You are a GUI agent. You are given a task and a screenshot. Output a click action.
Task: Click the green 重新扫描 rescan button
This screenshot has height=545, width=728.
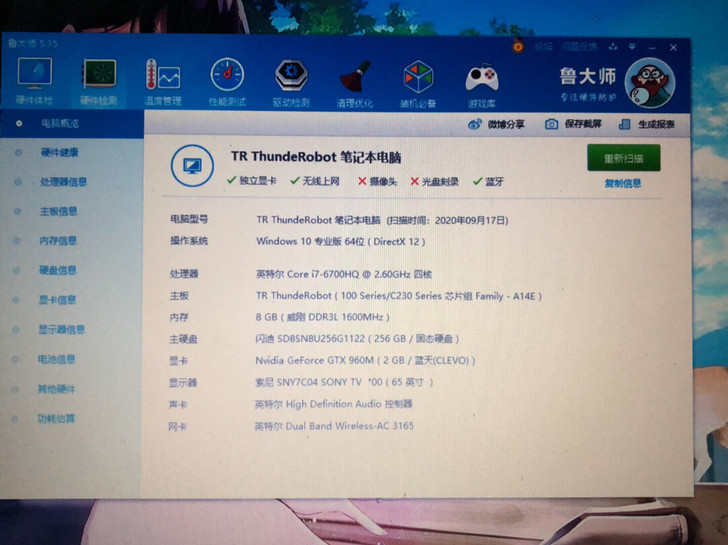pos(624,158)
